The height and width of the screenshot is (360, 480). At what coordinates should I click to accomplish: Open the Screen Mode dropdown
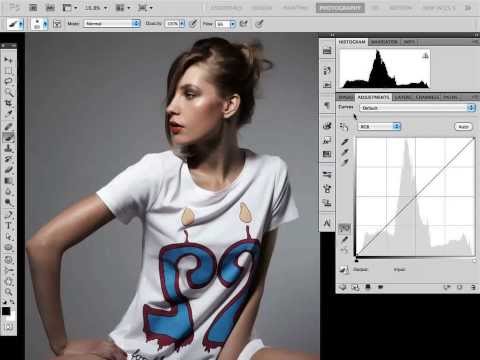click(x=145, y=7)
